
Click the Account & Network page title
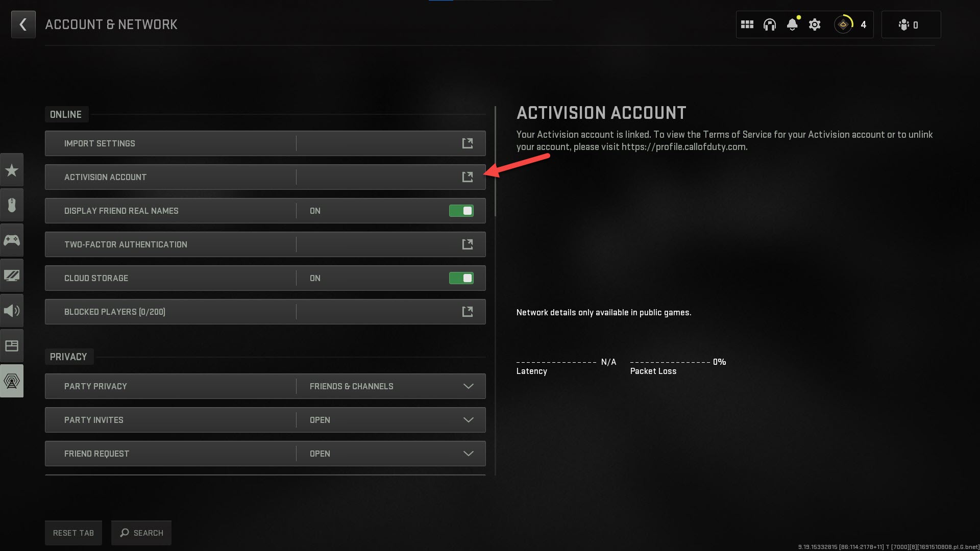(111, 24)
